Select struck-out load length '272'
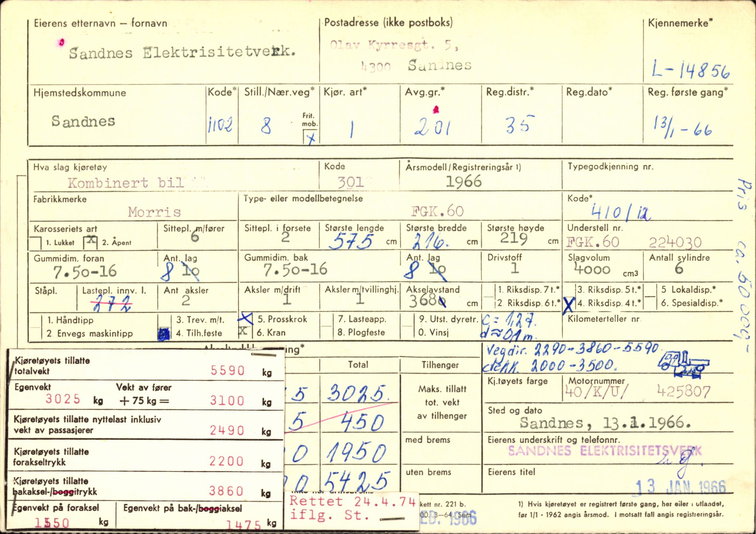Image resolution: width=756 pixels, height=534 pixels. tap(111, 304)
